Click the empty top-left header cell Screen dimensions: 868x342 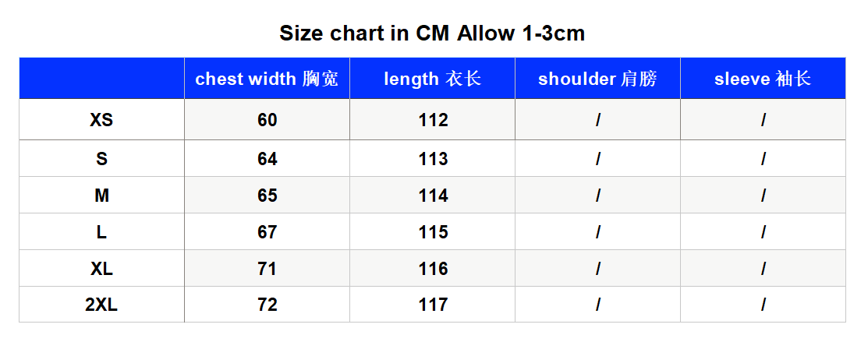[101, 79]
